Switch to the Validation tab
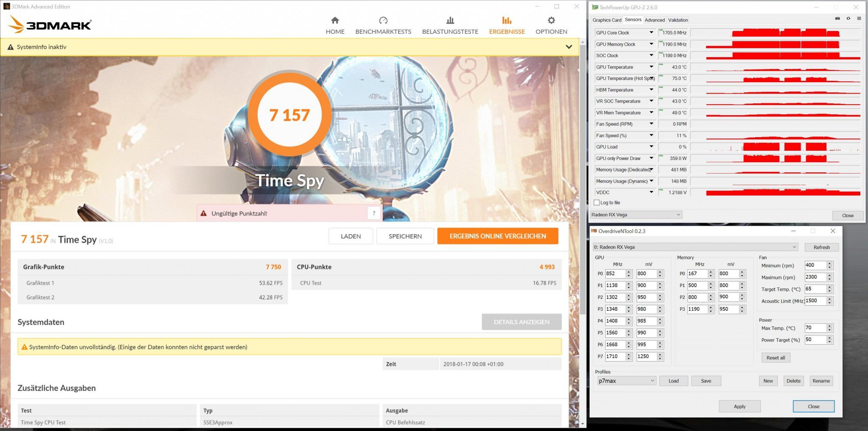868x431 pixels. [678, 20]
